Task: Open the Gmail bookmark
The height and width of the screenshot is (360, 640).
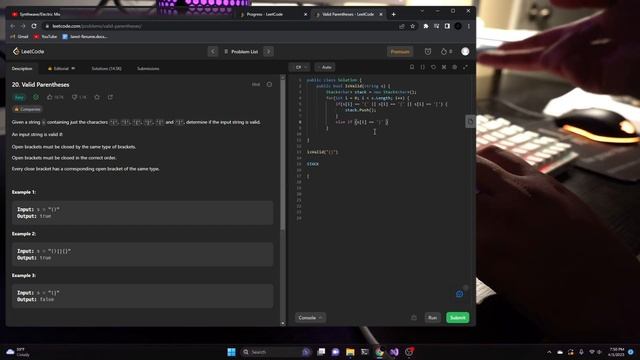Action: click(19, 37)
